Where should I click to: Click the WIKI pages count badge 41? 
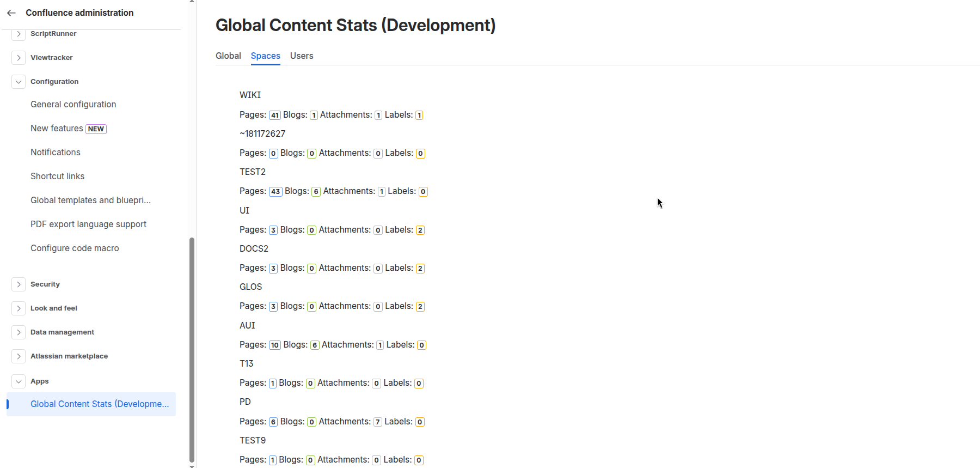tap(275, 116)
